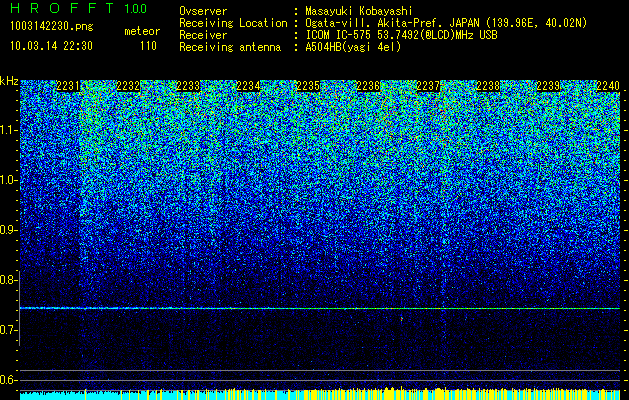Image resolution: width=629 pixels, height=400 pixels.
Task: Click the 1.0 kHz frequency label
Action: 8,180
